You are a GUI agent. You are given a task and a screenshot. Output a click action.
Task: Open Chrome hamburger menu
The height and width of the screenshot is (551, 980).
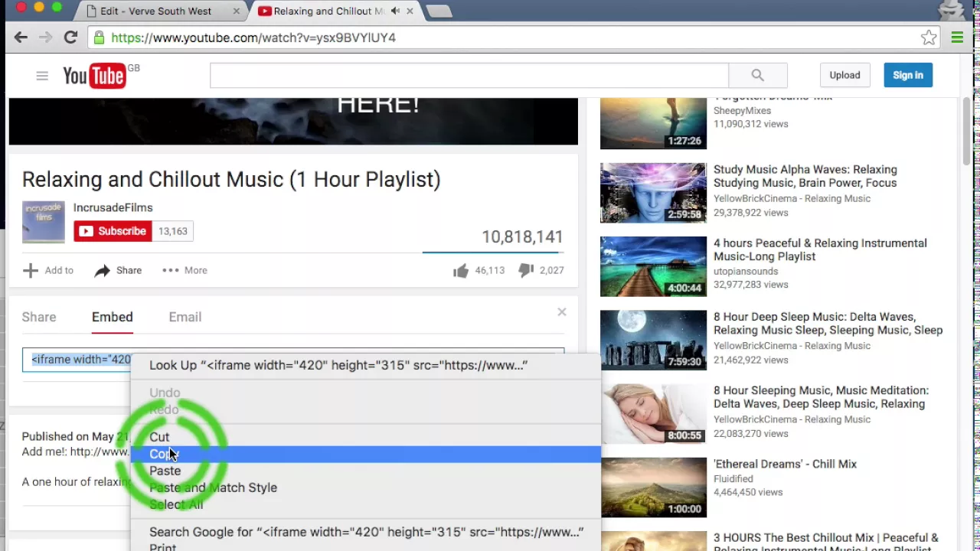957,37
